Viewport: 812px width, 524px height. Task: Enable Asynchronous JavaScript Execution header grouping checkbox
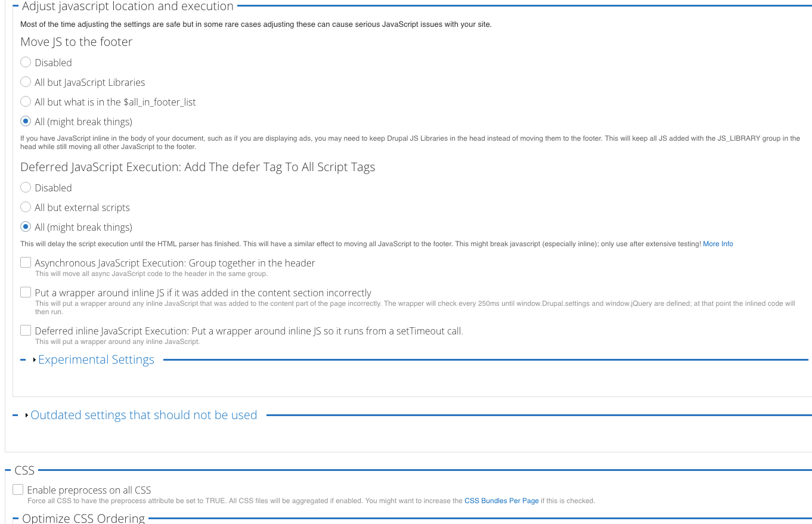[26, 263]
